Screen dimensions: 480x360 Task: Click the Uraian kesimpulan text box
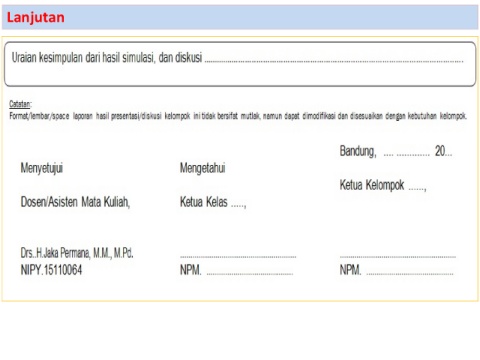tap(240, 64)
